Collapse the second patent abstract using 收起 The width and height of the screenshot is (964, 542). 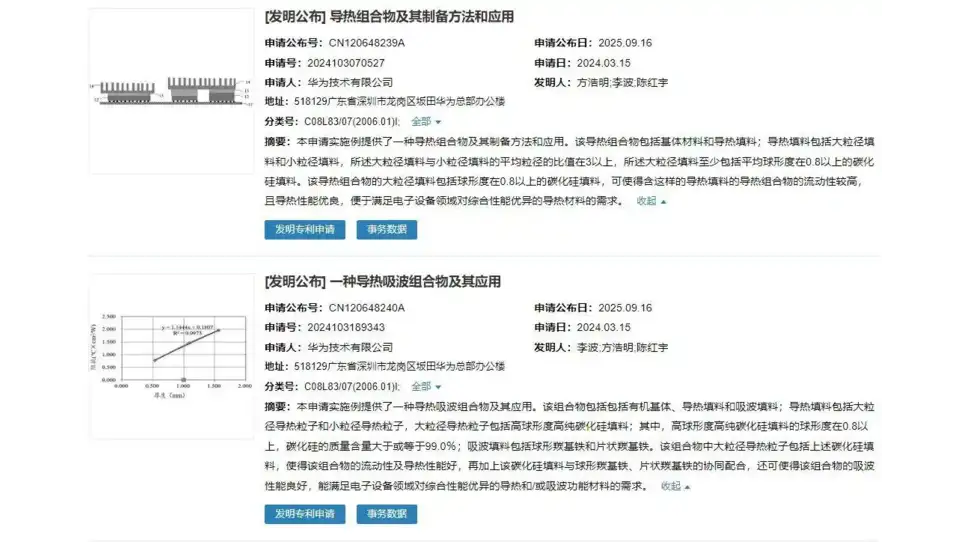[675, 486]
